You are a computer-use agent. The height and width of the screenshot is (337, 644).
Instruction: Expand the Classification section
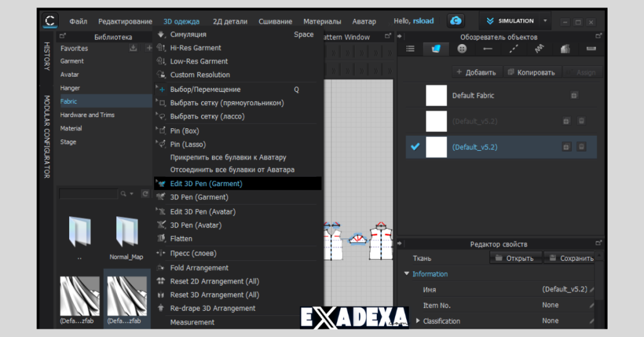click(418, 321)
